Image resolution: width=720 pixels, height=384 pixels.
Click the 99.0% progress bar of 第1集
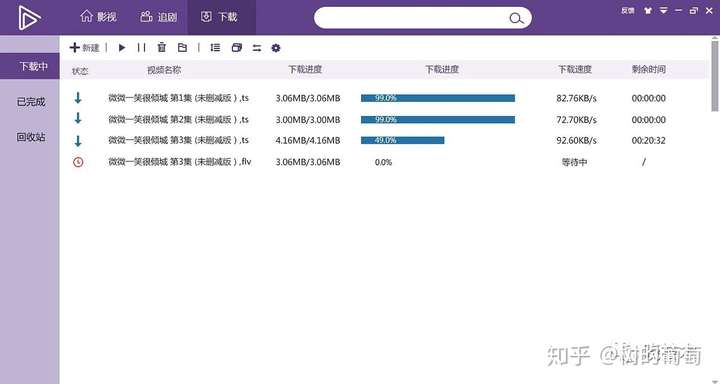coord(438,98)
